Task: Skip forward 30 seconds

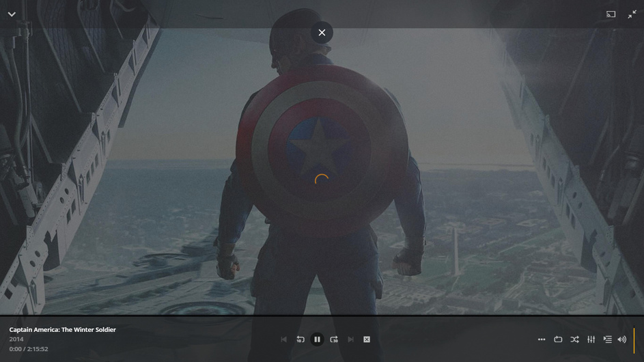Action: click(334, 339)
